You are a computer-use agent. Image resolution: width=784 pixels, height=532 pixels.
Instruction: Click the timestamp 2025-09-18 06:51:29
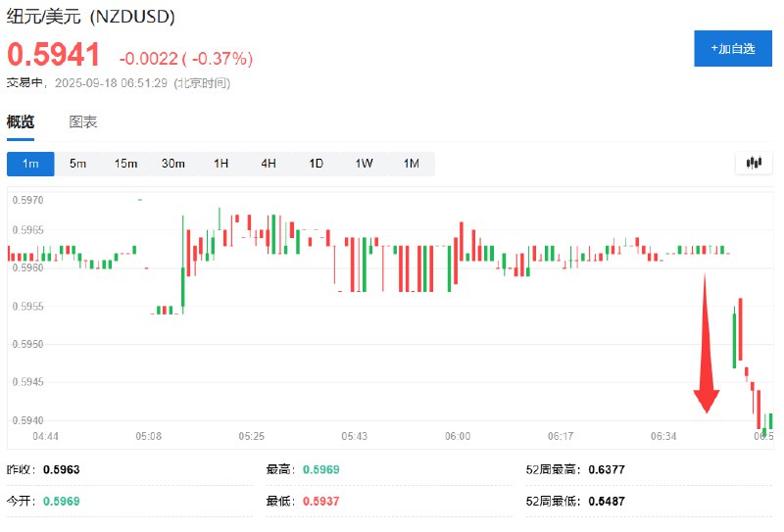point(111,83)
